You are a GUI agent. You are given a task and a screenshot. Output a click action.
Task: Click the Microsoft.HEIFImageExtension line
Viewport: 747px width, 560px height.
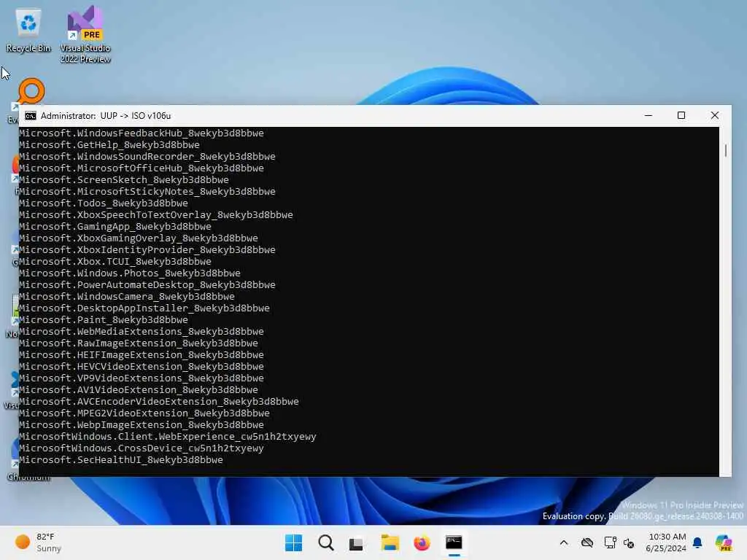point(142,355)
